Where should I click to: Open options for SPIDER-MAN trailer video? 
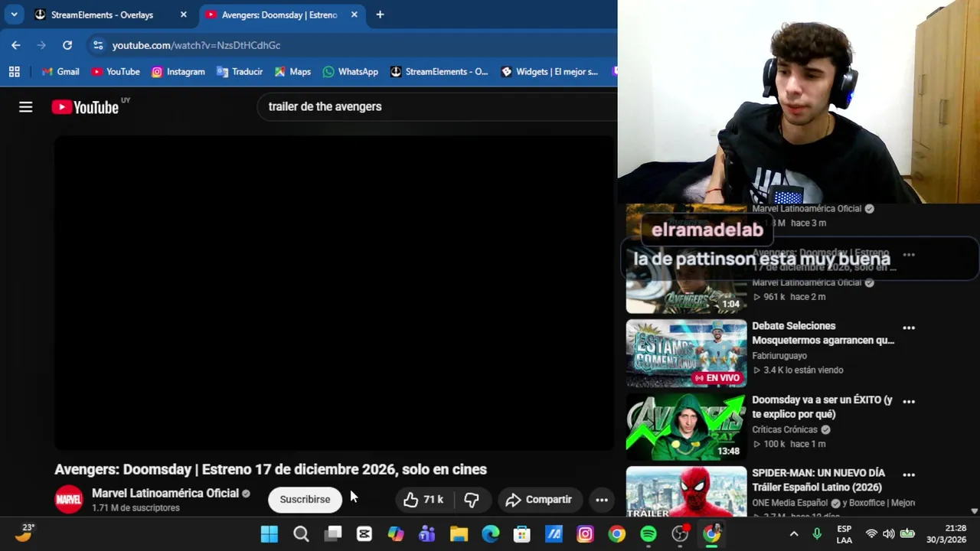click(909, 474)
